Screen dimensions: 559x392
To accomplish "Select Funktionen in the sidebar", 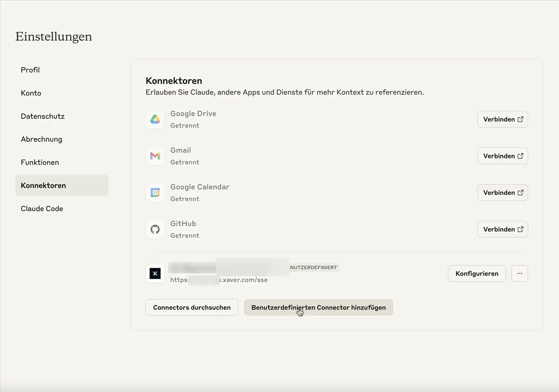I will tap(62, 162).
